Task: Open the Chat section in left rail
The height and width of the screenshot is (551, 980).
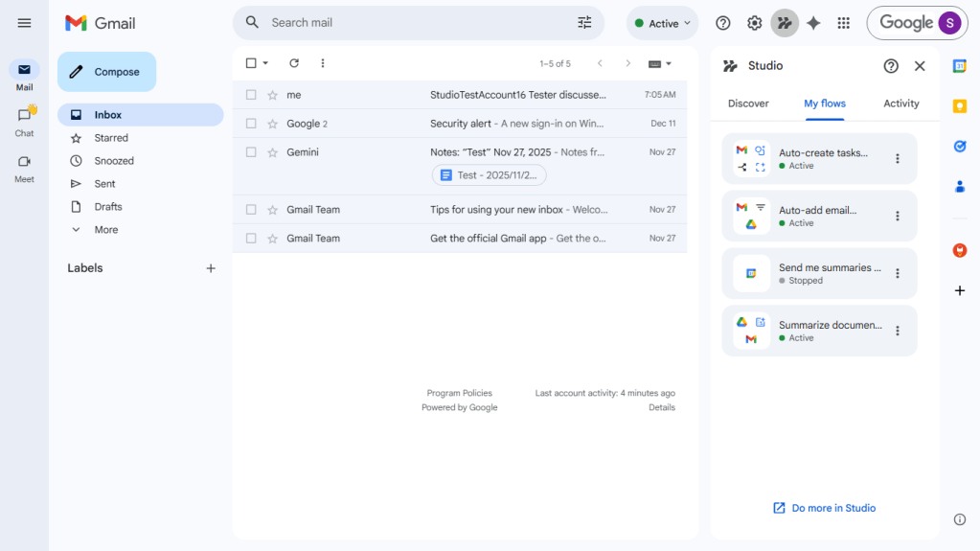Action: [x=24, y=122]
